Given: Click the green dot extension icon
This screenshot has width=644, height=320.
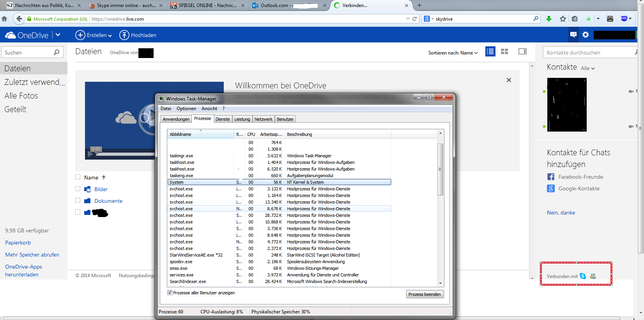Looking at the screenshot, I should tap(589, 19).
